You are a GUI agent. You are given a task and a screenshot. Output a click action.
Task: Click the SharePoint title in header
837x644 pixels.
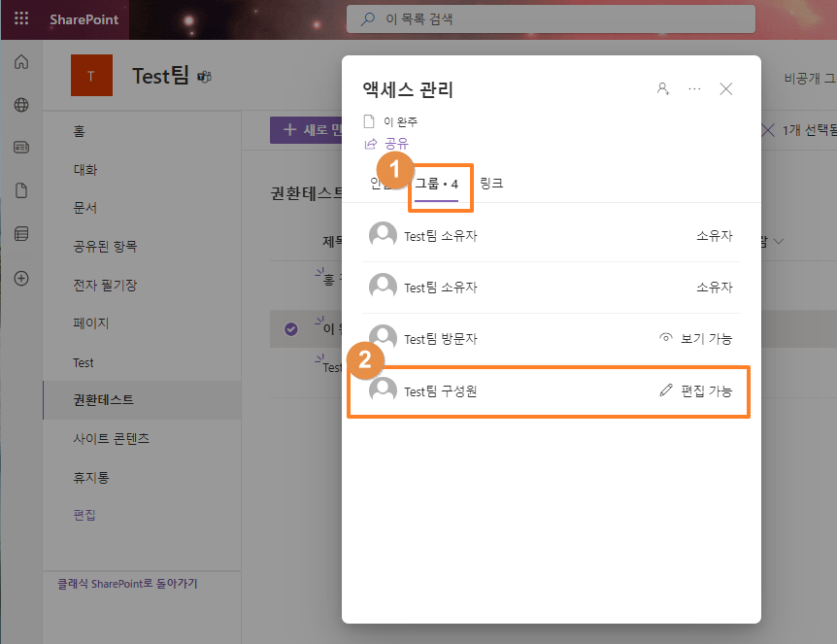coord(84,19)
